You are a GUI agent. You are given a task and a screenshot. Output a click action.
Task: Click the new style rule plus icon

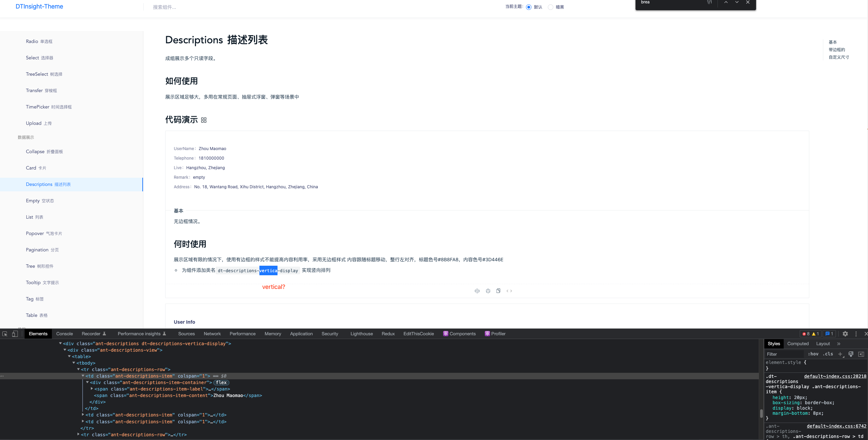click(840, 354)
